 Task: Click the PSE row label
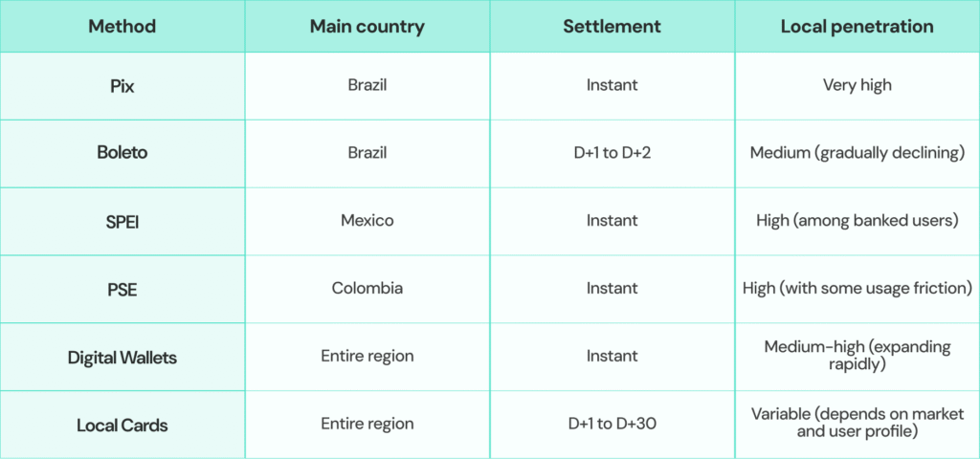tap(122, 289)
